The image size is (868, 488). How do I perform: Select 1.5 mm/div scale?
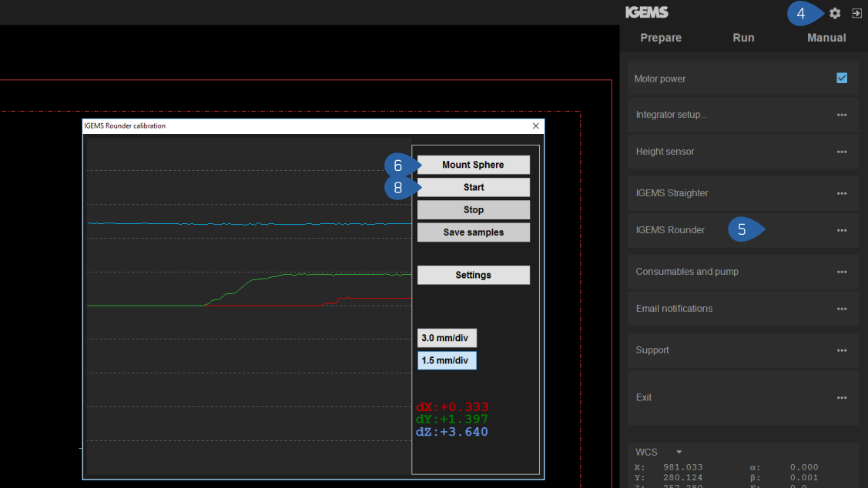[x=447, y=361]
